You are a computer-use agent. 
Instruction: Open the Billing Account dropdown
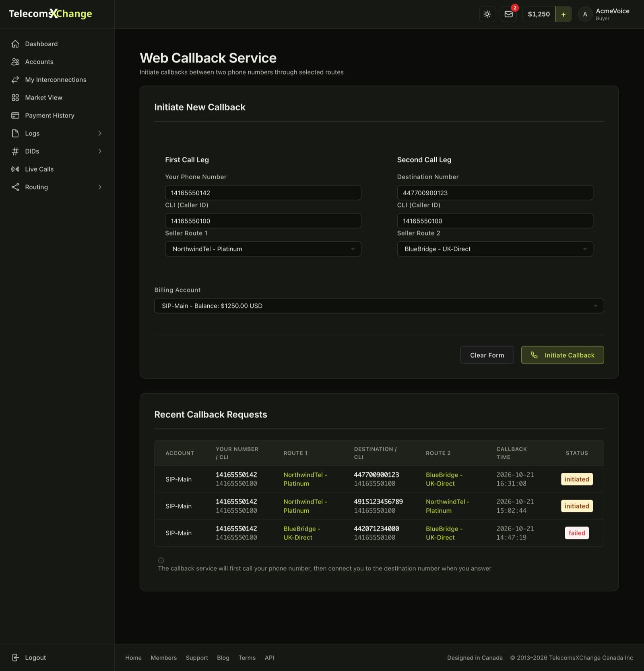(379, 306)
